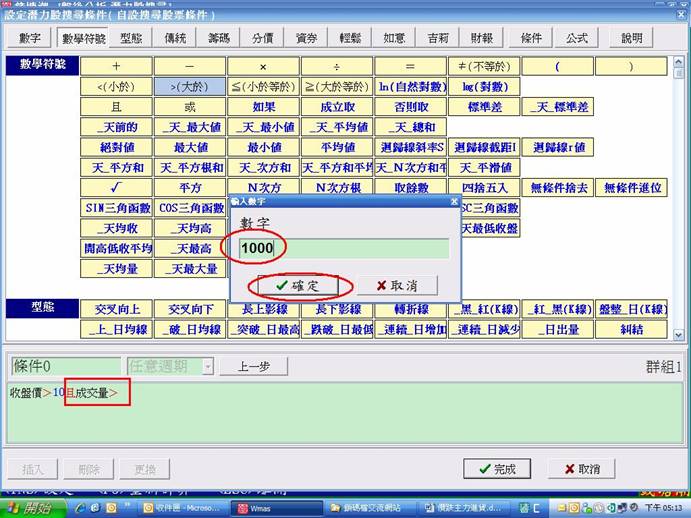Switch to the 型態 tab
Image resolution: width=691 pixels, height=518 pixels.
pos(131,38)
